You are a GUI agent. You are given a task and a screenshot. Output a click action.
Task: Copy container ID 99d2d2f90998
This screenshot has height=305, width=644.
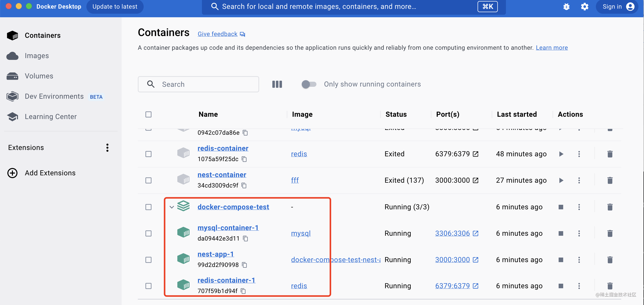pos(244,265)
